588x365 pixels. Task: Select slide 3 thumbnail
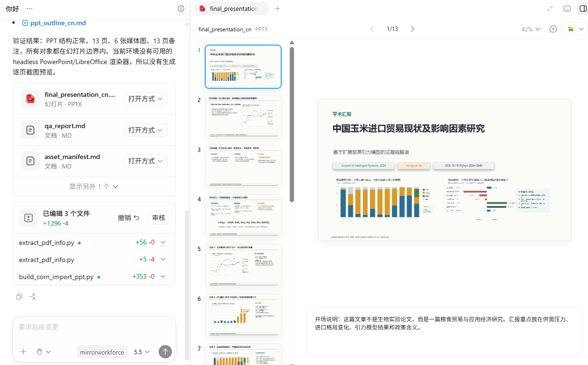(x=243, y=166)
